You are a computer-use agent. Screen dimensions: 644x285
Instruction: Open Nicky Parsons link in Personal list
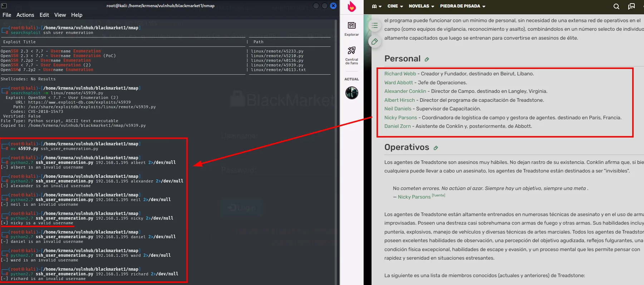click(400, 117)
